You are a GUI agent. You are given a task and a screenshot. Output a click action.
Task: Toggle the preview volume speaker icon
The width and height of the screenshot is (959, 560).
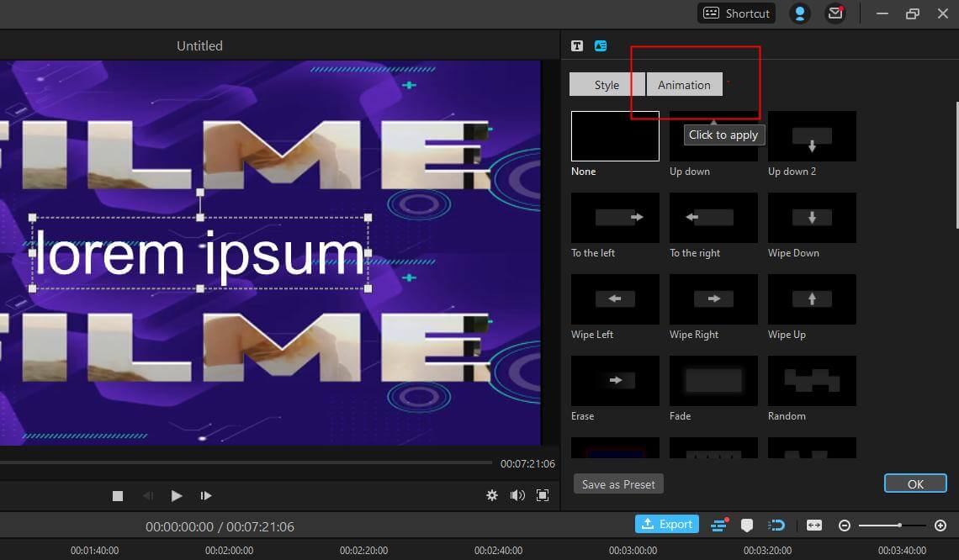[x=517, y=495]
